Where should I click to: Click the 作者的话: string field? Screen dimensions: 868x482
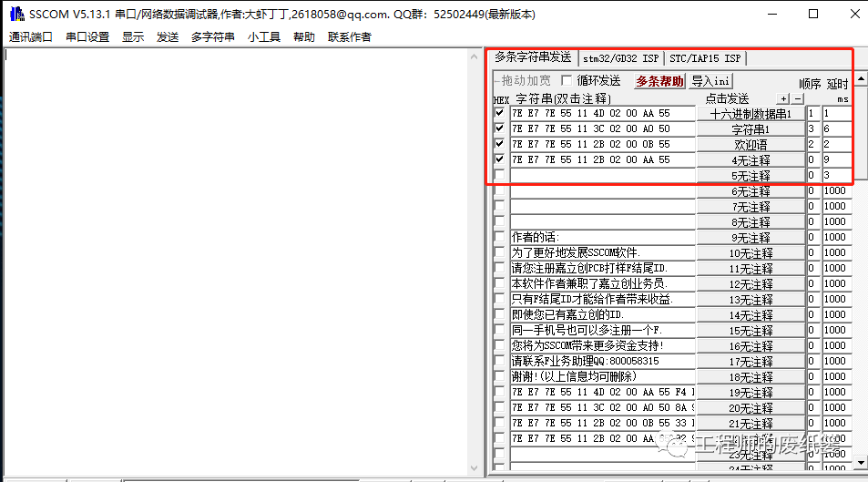coord(602,237)
